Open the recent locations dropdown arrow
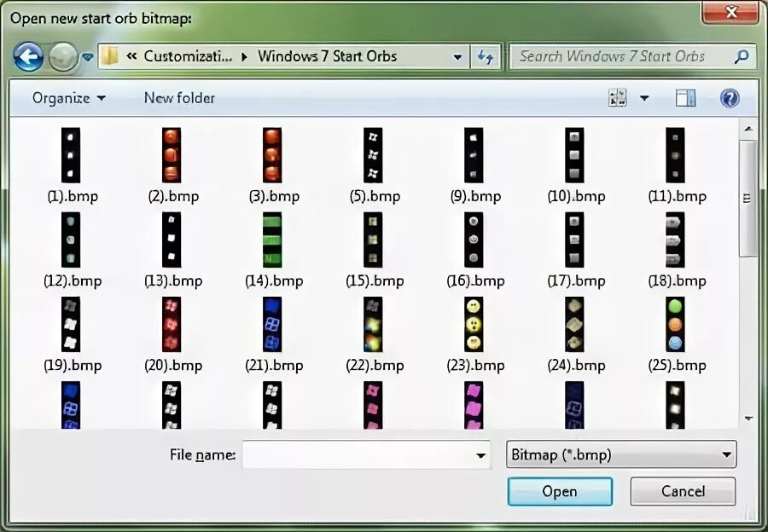The height and width of the screenshot is (532, 768). (x=88, y=57)
